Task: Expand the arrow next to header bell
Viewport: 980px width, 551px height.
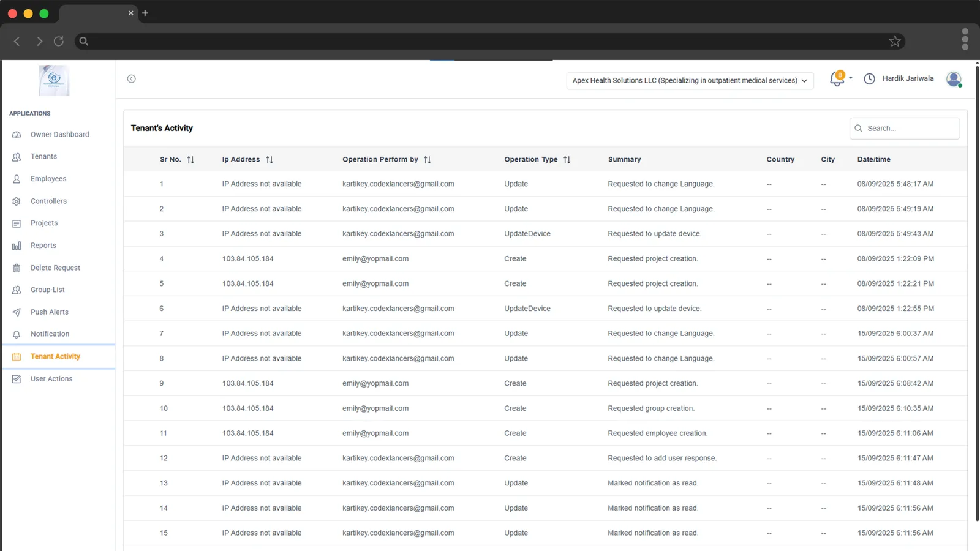Action: click(x=851, y=78)
